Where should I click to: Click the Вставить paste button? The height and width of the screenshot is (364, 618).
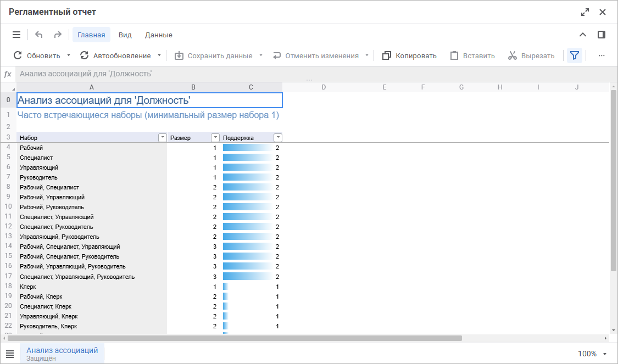click(472, 55)
